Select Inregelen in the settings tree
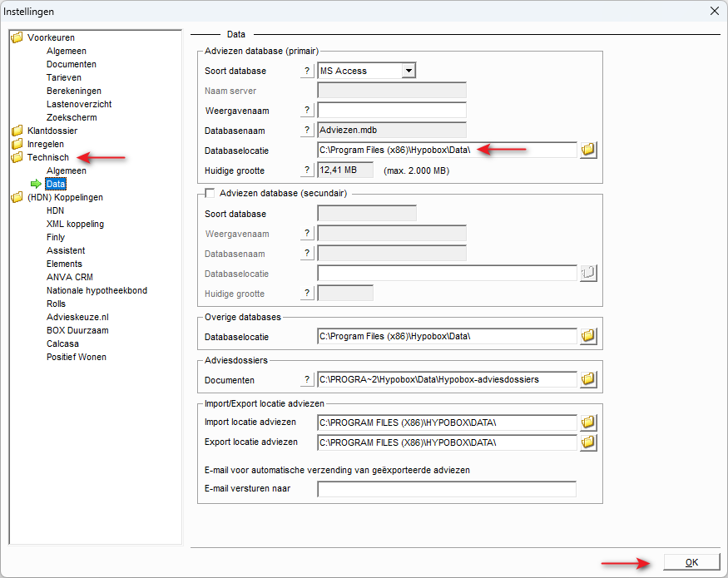728x578 pixels. (x=46, y=144)
